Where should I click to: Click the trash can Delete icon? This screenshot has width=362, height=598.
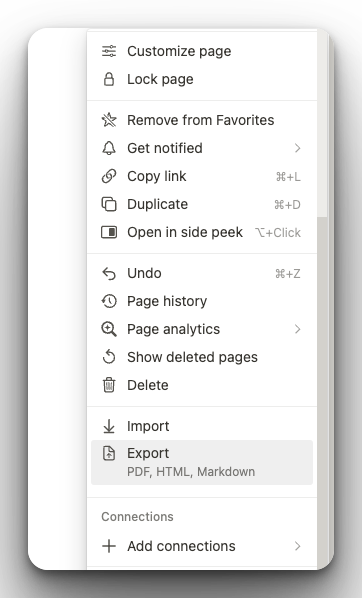[x=109, y=385]
